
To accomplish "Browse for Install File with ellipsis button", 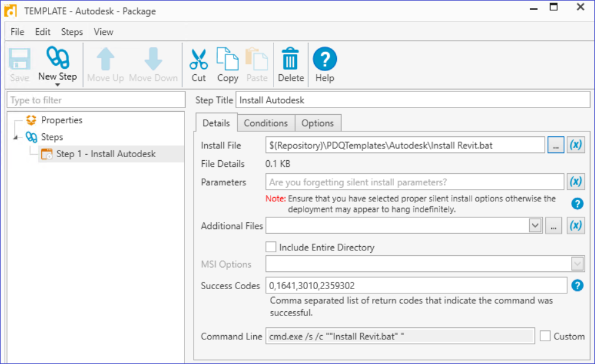I will point(556,145).
